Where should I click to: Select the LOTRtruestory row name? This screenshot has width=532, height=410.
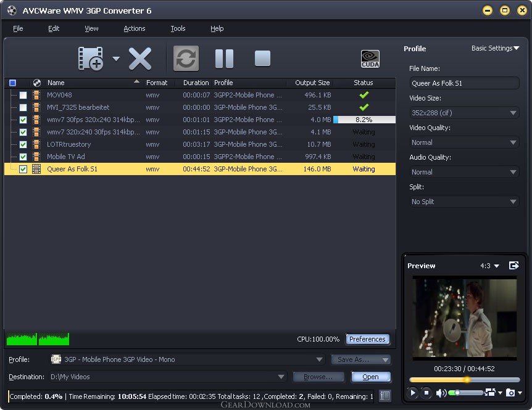click(x=69, y=144)
